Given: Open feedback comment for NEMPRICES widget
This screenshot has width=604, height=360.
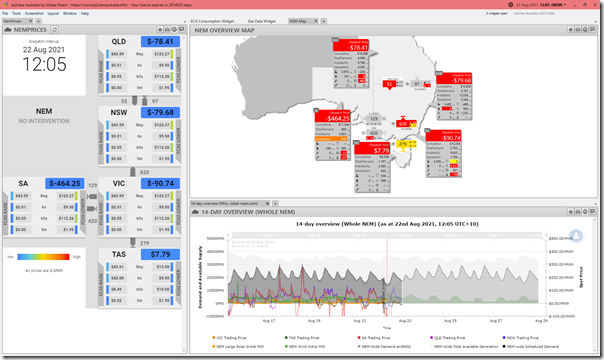Looking at the screenshot, I should 181,29.
